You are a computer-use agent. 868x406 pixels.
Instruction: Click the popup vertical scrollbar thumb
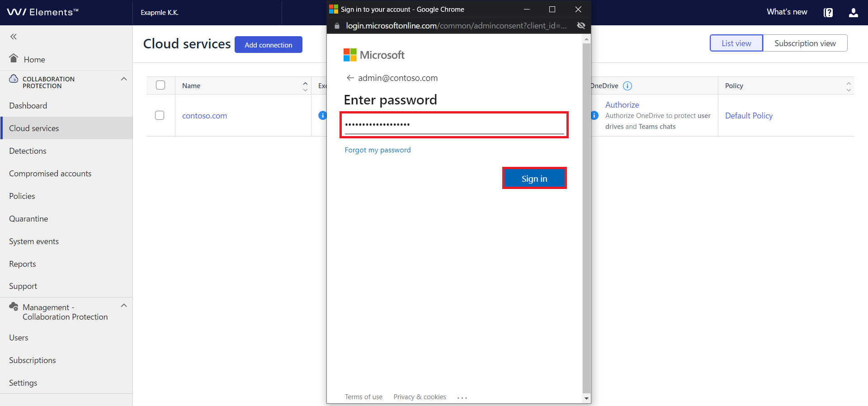point(586,218)
